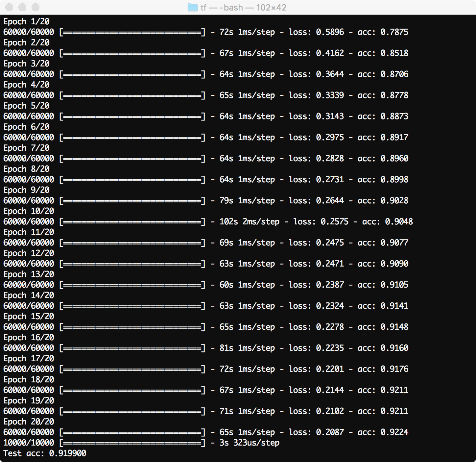Select the 'loss: 0.2731' value

point(316,180)
